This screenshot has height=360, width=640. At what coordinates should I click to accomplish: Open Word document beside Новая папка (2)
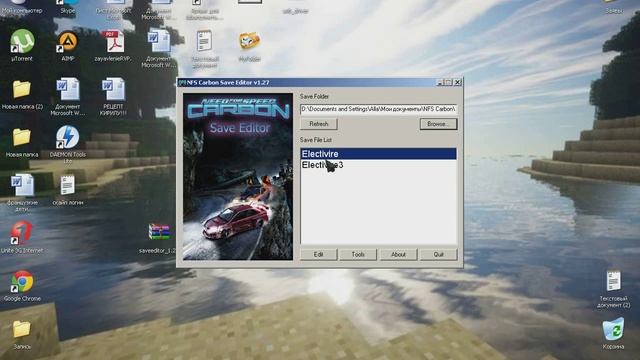coord(68,89)
